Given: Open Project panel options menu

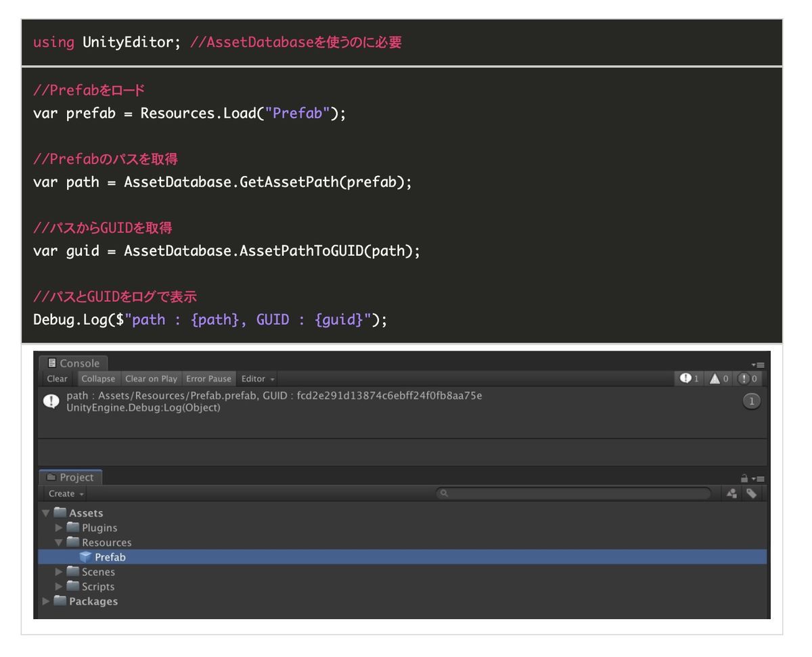Looking at the screenshot, I should click(759, 478).
